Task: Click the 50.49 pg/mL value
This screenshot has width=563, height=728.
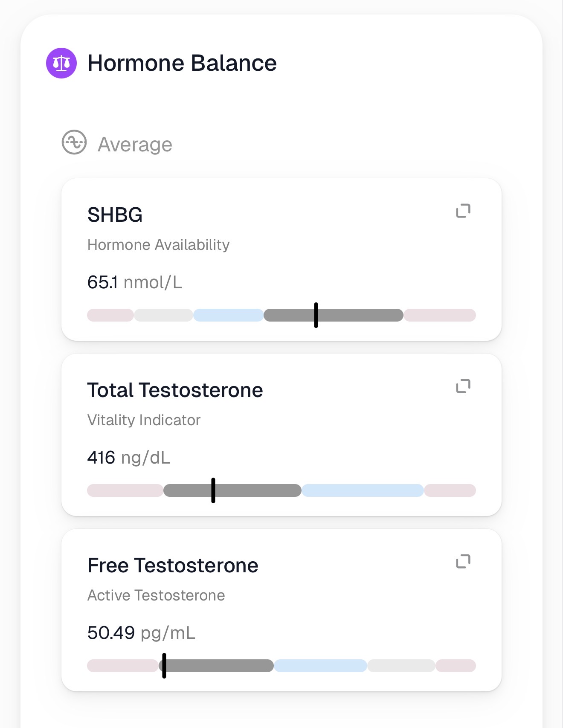Action: pos(141,633)
